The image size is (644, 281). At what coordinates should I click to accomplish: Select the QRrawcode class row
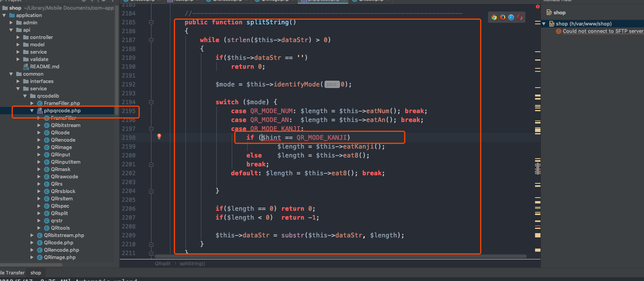(65, 177)
